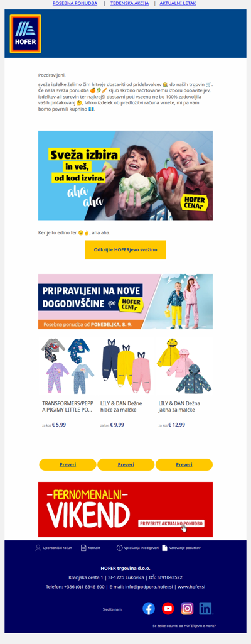Image resolution: width=251 pixels, height=644 pixels.
Task: Click Preveri under the pyjamas product
Action: (x=68, y=464)
